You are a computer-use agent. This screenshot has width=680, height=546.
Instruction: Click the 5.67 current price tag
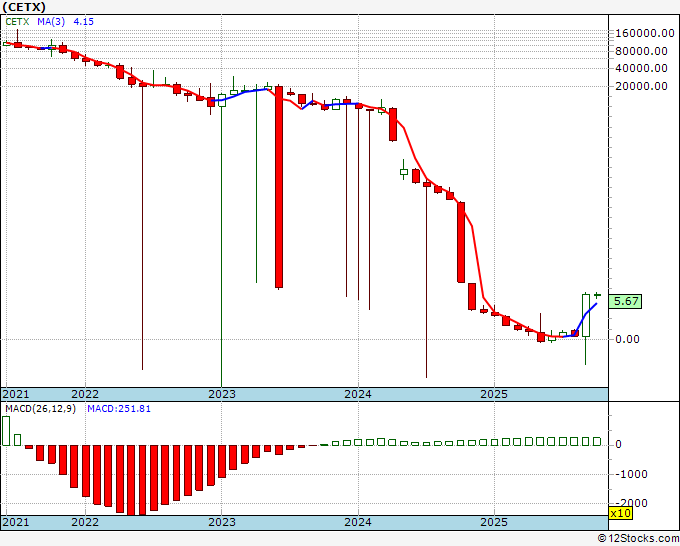click(625, 301)
